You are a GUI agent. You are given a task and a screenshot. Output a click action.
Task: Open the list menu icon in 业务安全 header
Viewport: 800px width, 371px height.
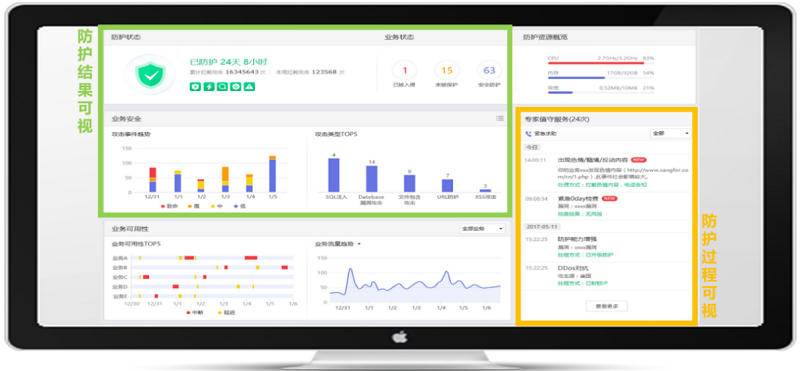point(500,118)
